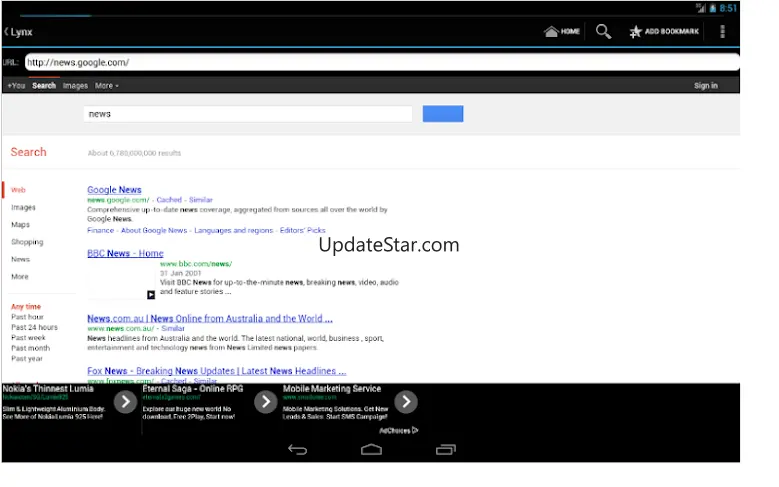This screenshot has width=779, height=487.
Task: Tap arrow next to Nokia's Thinnest Lumia ad
Action: 125,402
